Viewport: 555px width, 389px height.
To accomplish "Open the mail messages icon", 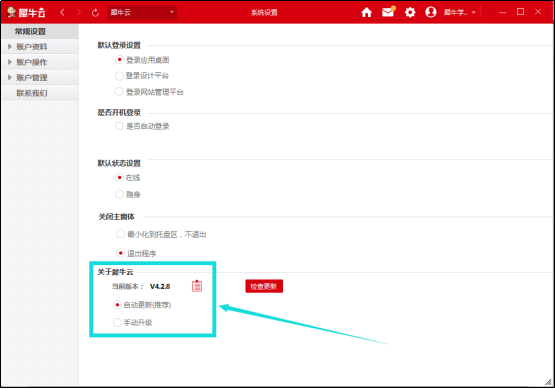I will point(388,12).
